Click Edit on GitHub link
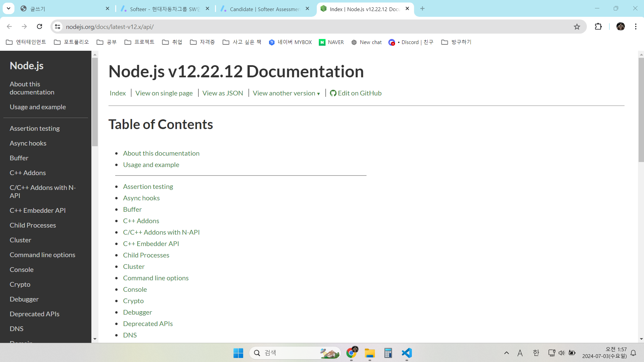The width and height of the screenshot is (644, 362). 356,93
